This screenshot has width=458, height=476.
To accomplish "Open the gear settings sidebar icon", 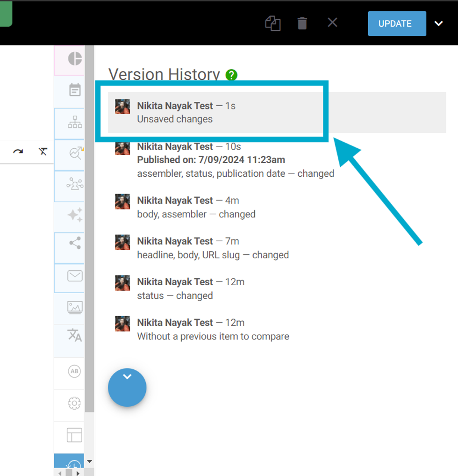I will (74, 403).
